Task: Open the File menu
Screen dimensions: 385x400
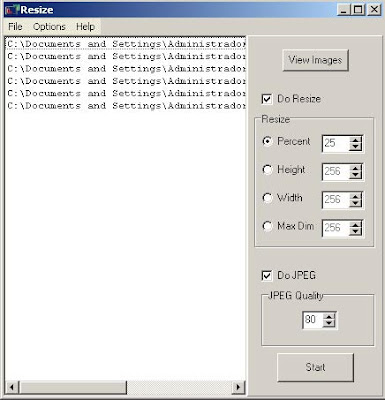Action: click(x=15, y=27)
